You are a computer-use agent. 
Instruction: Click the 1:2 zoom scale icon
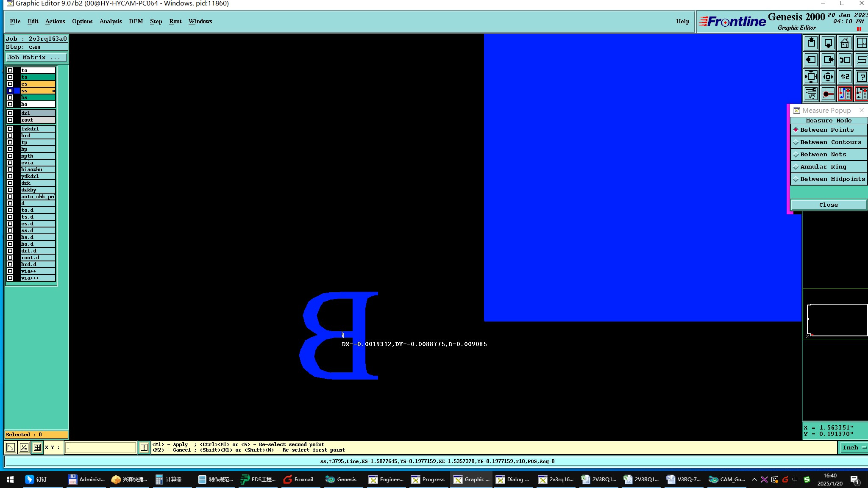click(845, 77)
